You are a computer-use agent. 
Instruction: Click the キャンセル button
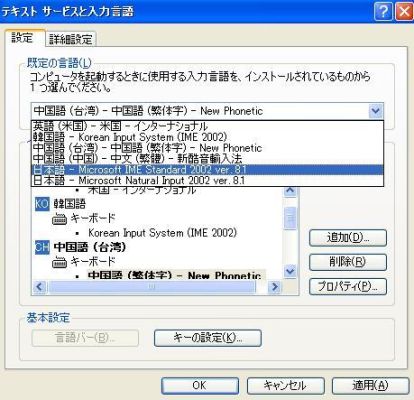(285, 386)
